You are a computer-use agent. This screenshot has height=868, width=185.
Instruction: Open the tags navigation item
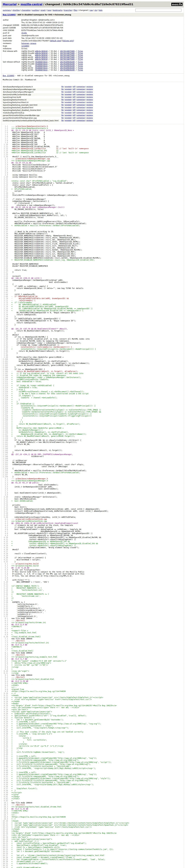click(x=49, y=10)
